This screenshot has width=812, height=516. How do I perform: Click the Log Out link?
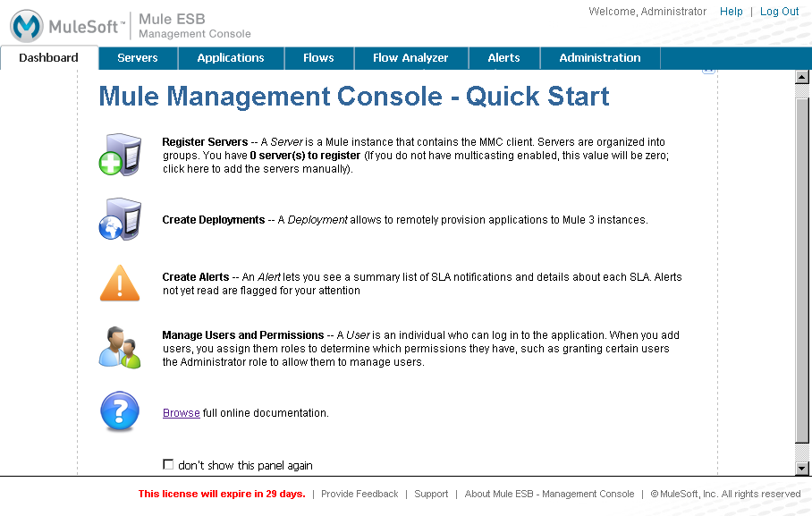pos(779,12)
